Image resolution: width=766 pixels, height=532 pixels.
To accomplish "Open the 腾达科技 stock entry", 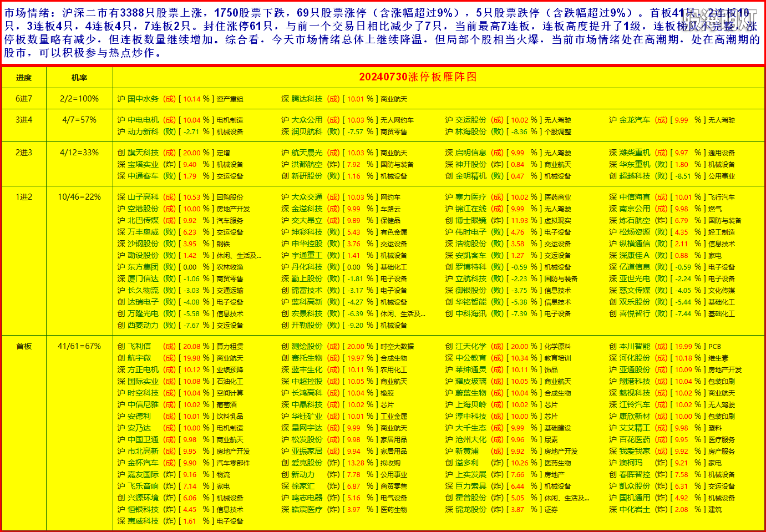I will pyautogui.click(x=307, y=99).
